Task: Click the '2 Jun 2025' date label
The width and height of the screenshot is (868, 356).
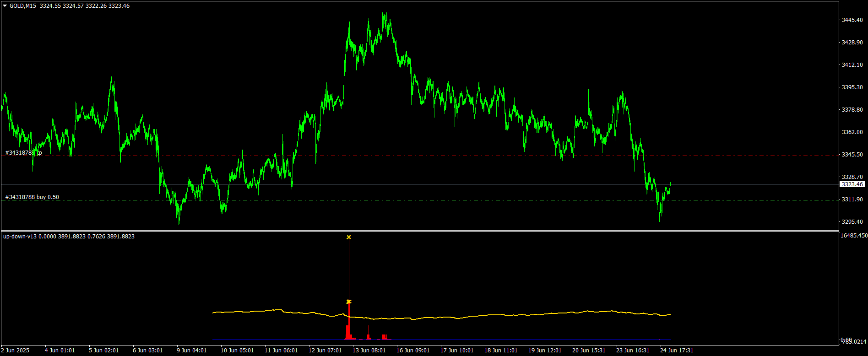Action: pyautogui.click(x=15, y=351)
